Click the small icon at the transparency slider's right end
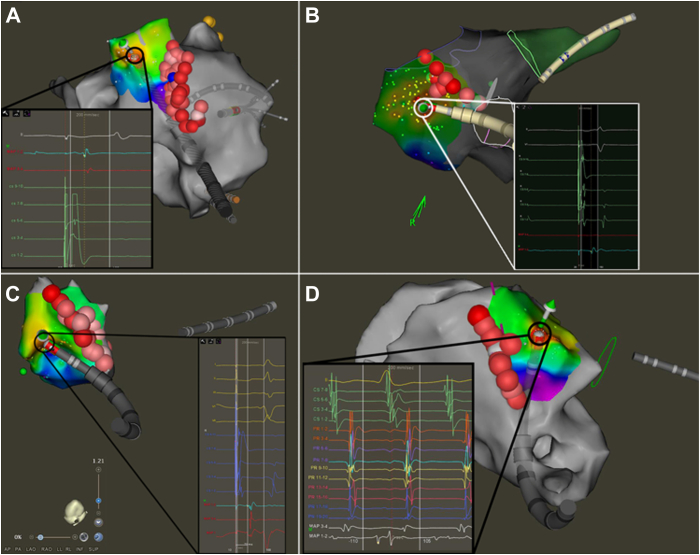Screen dimensions: 700x555 [75, 537]
